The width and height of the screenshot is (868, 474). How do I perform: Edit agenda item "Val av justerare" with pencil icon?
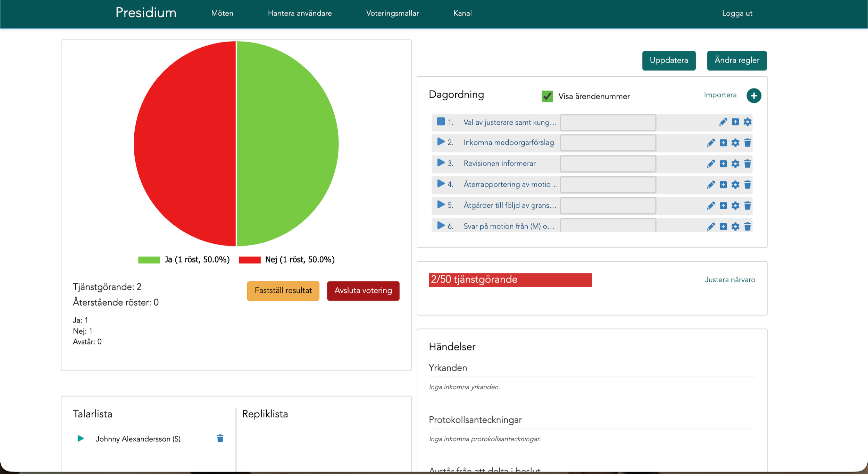[723, 122]
